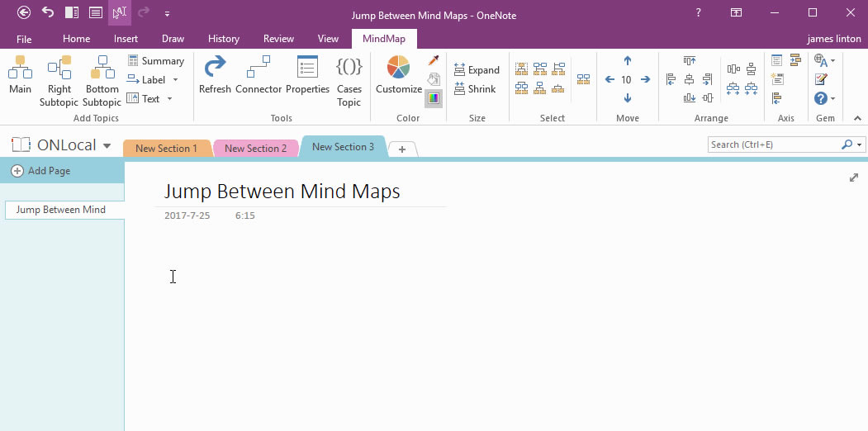Toggle full page view expand arrow
Image resolution: width=868 pixels, height=431 pixels.
[x=854, y=178]
